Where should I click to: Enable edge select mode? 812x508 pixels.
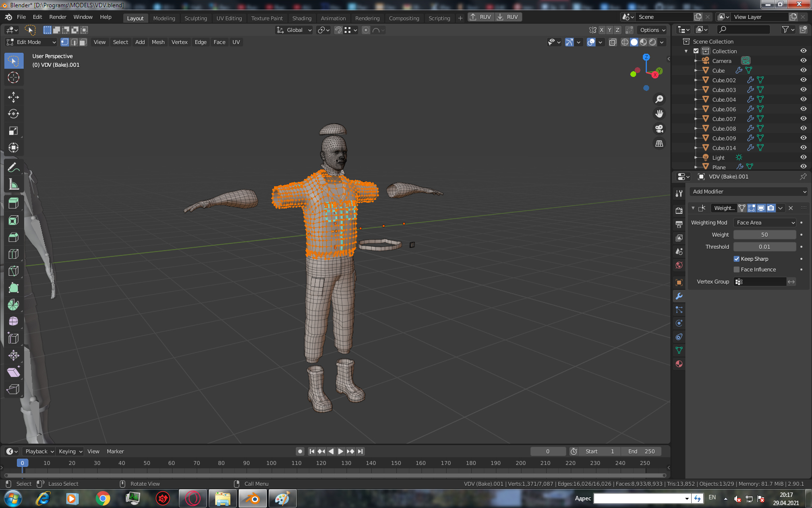click(74, 42)
